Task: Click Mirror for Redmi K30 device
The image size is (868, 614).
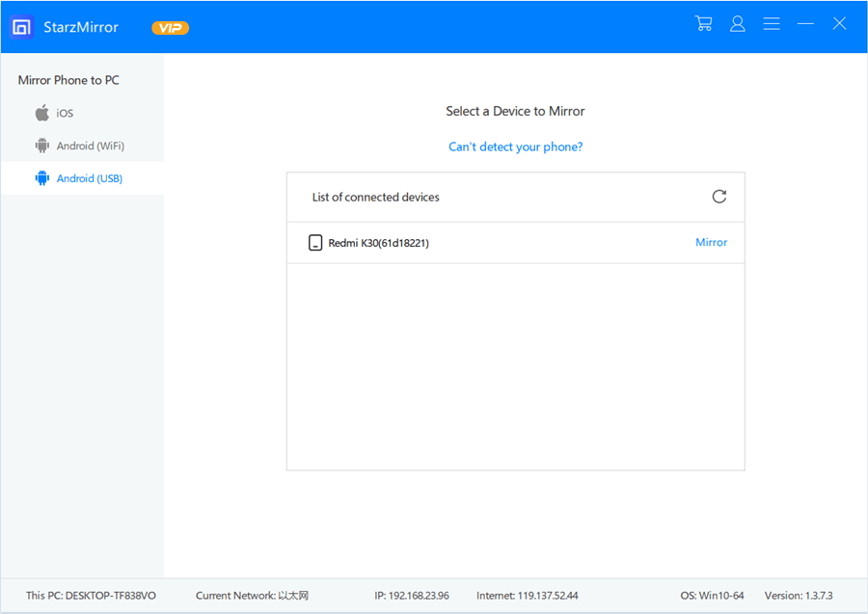Action: [x=712, y=242]
